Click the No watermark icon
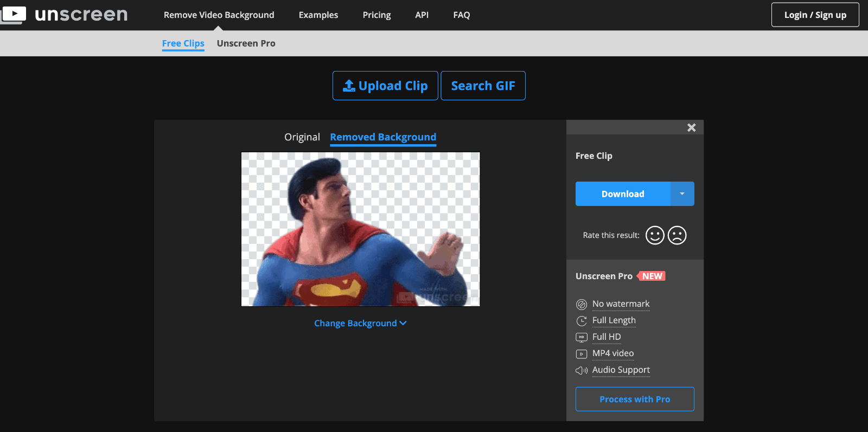868x432 pixels. [582, 305]
